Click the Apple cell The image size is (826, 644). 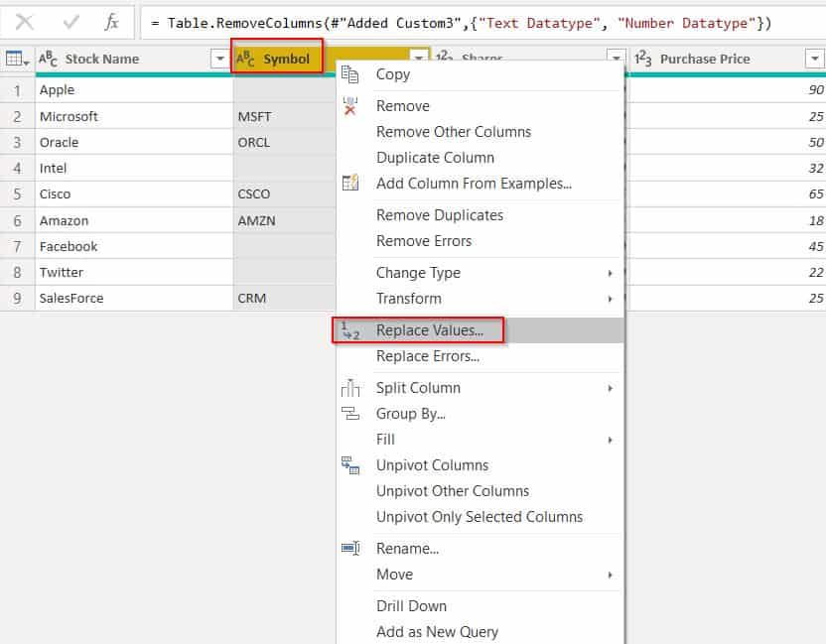(x=134, y=90)
